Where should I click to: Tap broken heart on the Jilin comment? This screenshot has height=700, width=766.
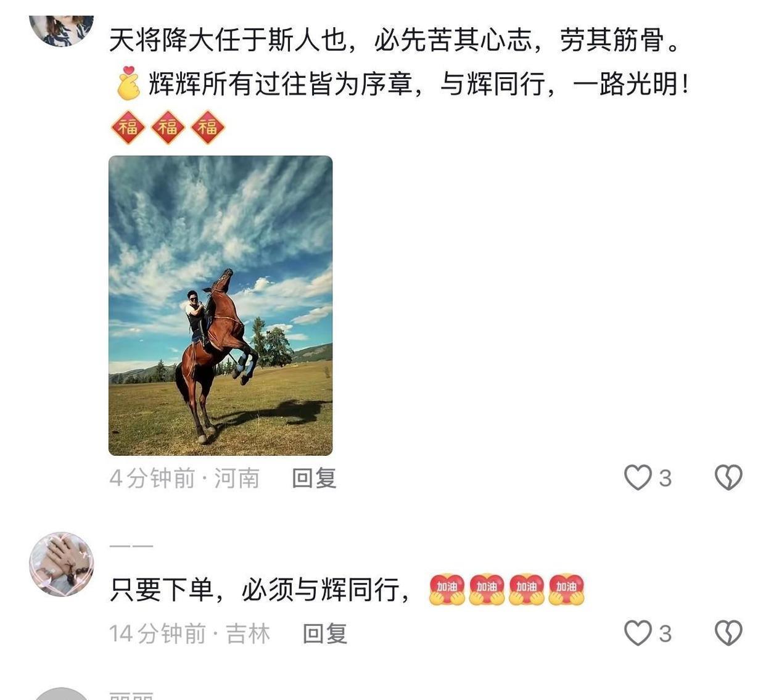coord(728,633)
